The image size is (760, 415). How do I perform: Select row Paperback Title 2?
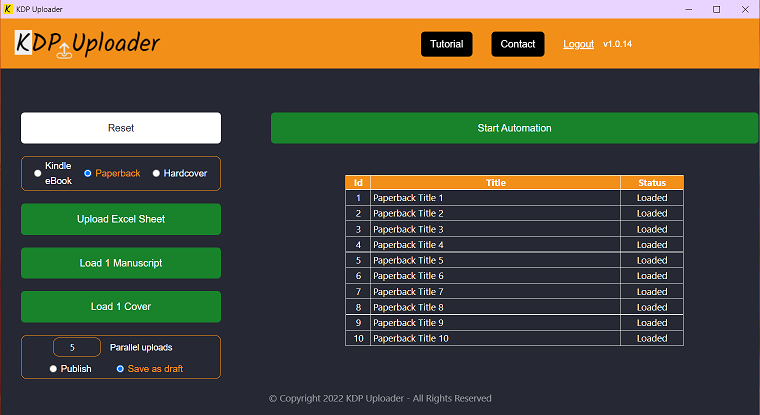(x=514, y=213)
